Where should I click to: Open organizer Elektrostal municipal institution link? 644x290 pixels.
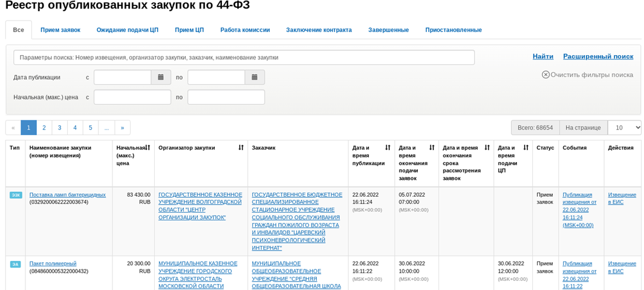click(198, 275)
